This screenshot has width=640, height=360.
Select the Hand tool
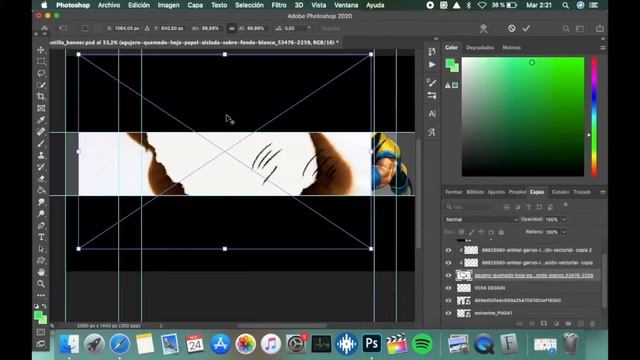point(41,272)
